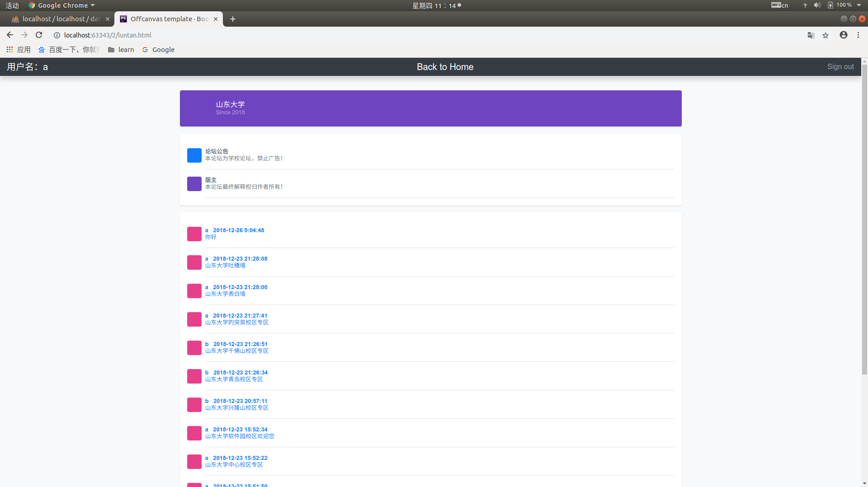Image resolution: width=868 pixels, height=487 pixels.
Task: Click pink avatar beside 你好 post
Action: coord(194,234)
